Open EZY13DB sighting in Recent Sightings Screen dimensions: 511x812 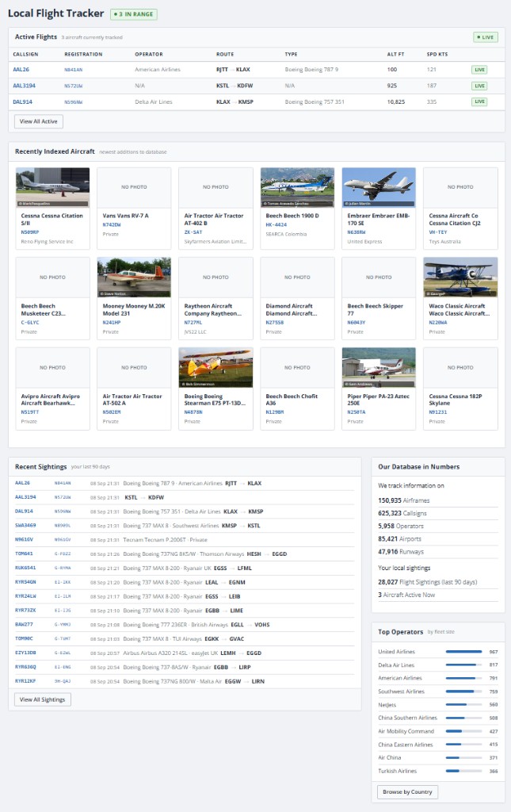click(x=25, y=653)
